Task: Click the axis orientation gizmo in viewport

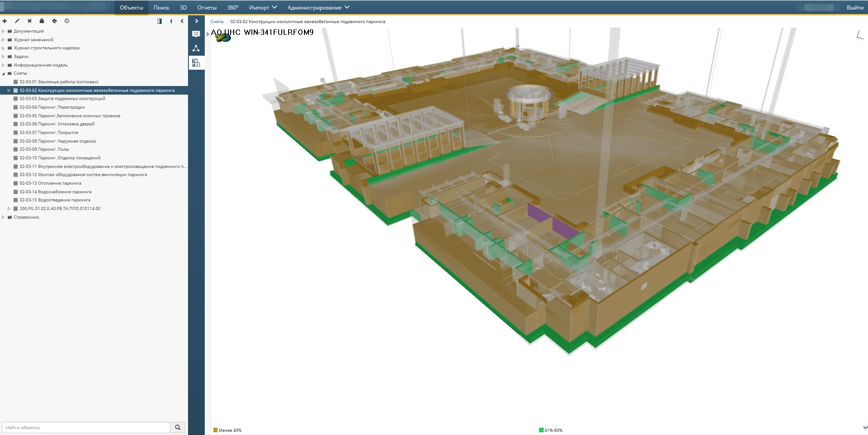Action: tap(859, 35)
